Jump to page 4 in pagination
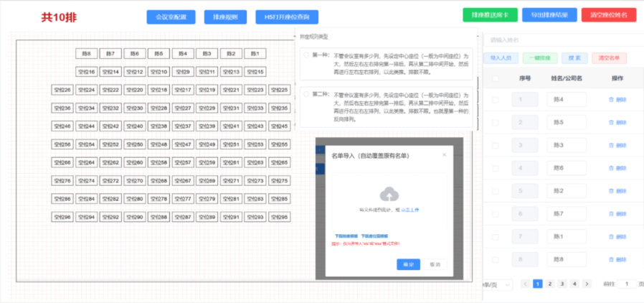644x303 pixels. [x=574, y=284]
